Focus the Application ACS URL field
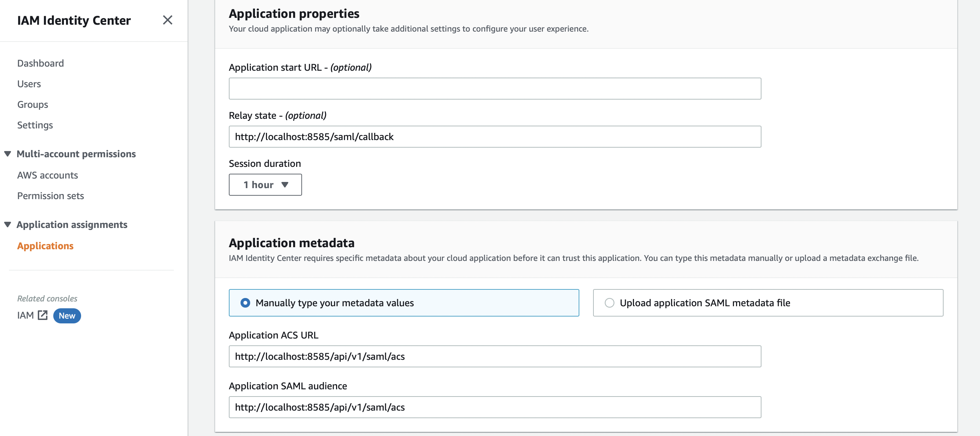 (494, 356)
